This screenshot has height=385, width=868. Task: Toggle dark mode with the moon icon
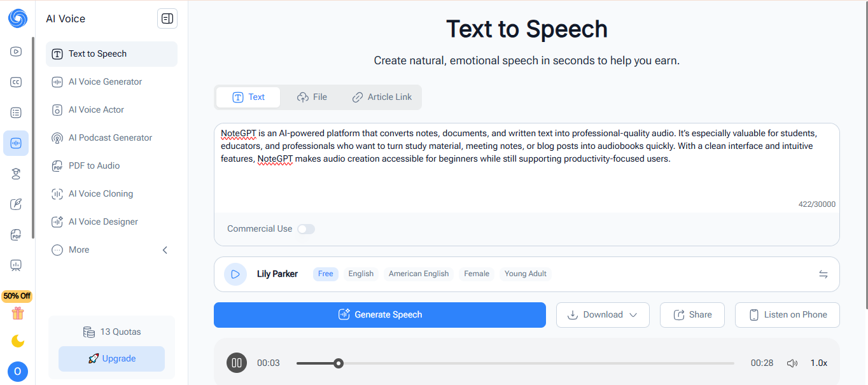[17, 342]
